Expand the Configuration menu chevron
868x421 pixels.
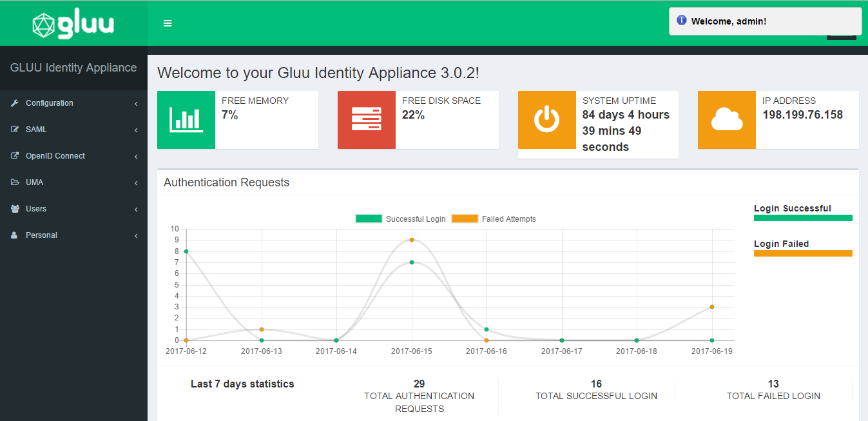click(x=136, y=104)
